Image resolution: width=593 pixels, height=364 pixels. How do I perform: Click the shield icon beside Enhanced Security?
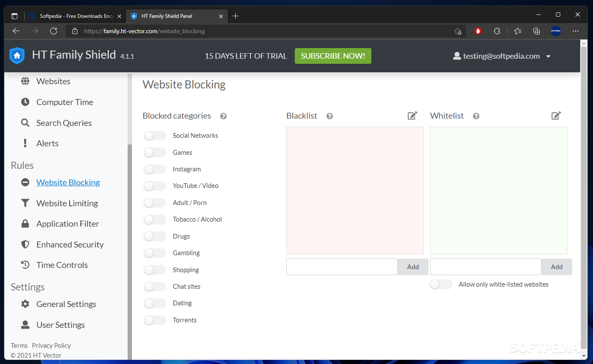pos(25,245)
